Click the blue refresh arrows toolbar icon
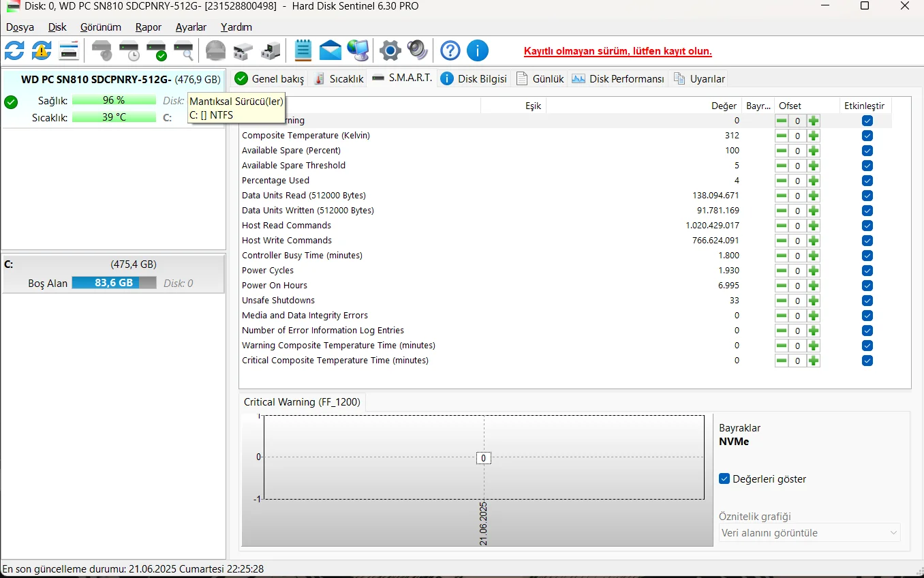The height and width of the screenshot is (578, 924). tap(14, 50)
